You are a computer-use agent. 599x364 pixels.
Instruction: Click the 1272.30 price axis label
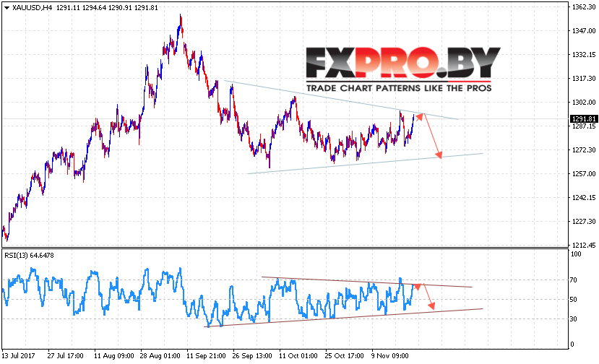[x=583, y=150]
